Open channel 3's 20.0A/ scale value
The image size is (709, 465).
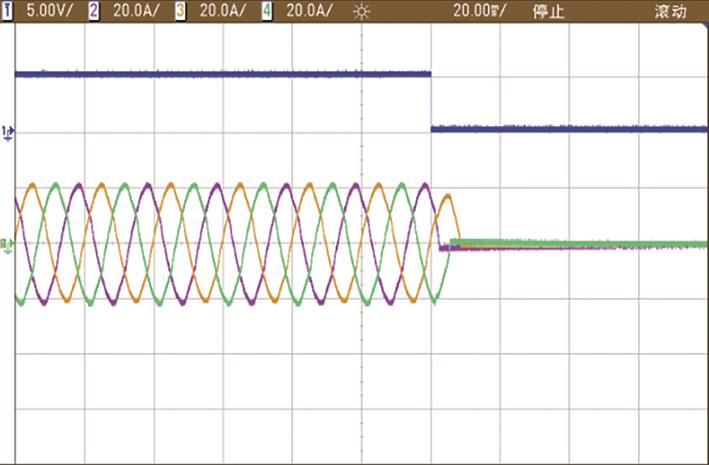pos(217,12)
